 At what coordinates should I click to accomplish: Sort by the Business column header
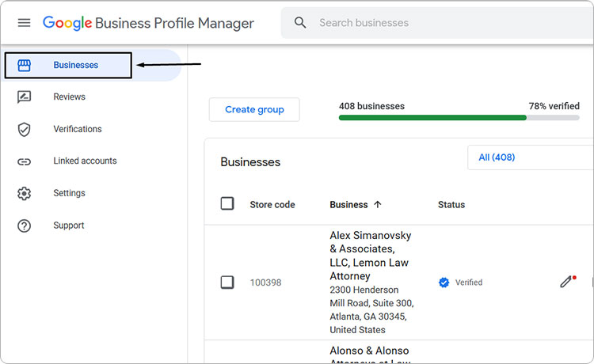tap(348, 205)
